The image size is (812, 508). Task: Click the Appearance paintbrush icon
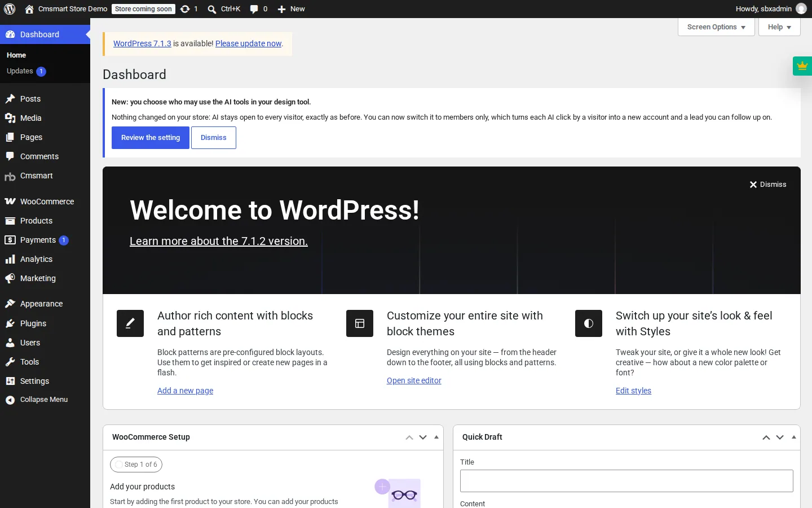[10, 304]
